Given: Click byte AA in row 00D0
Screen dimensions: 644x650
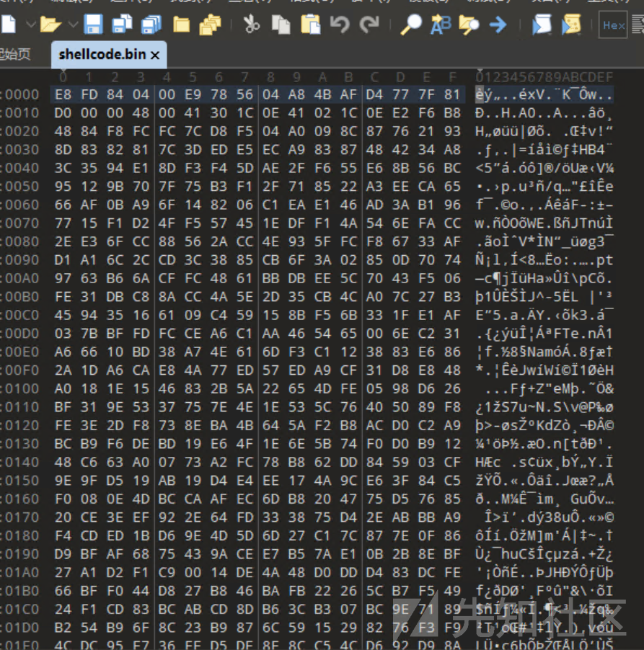Looking at the screenshot, I should tap(270, 334).
